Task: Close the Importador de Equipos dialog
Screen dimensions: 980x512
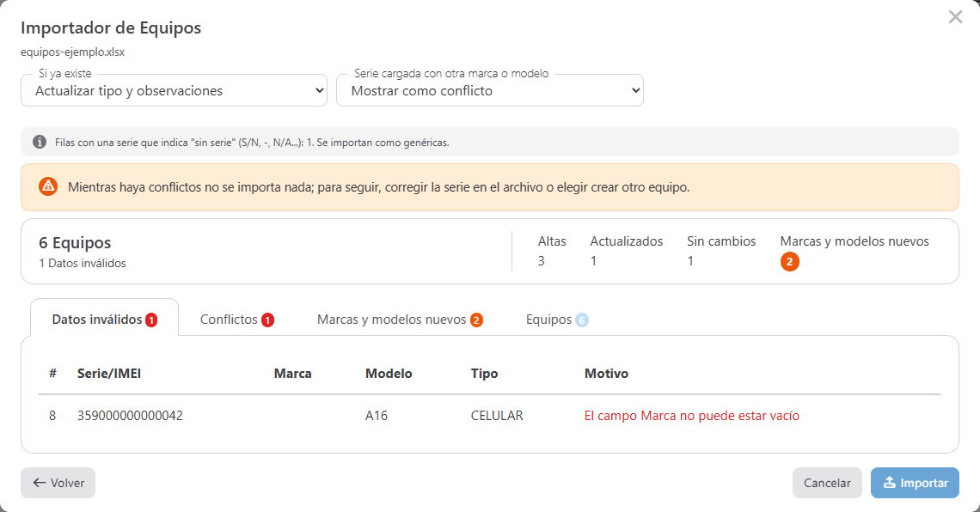Action: pyautogui.click(x=955, y=17)
